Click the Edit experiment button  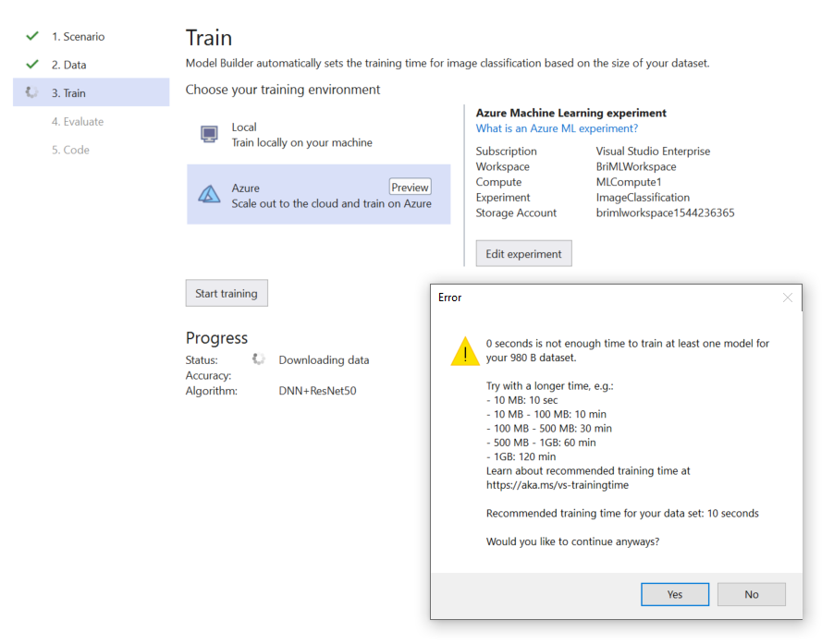(523, 253)
